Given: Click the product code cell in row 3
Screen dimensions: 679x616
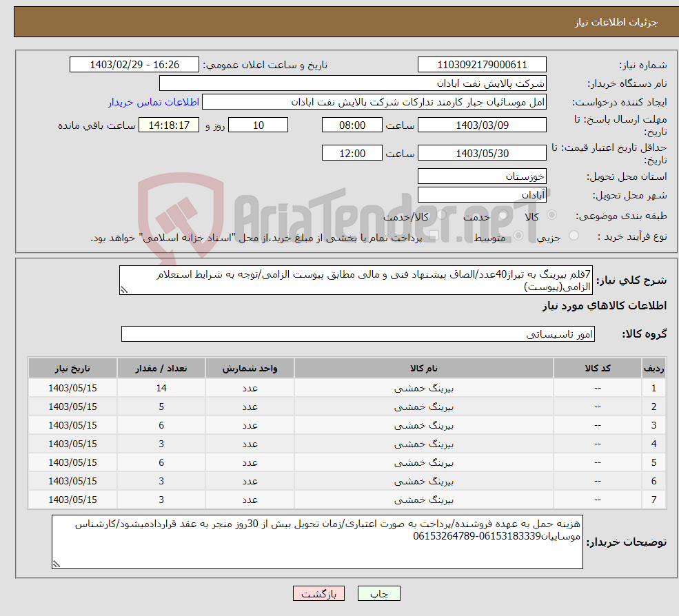Looking at the screenshot, I should click(598, 426).
